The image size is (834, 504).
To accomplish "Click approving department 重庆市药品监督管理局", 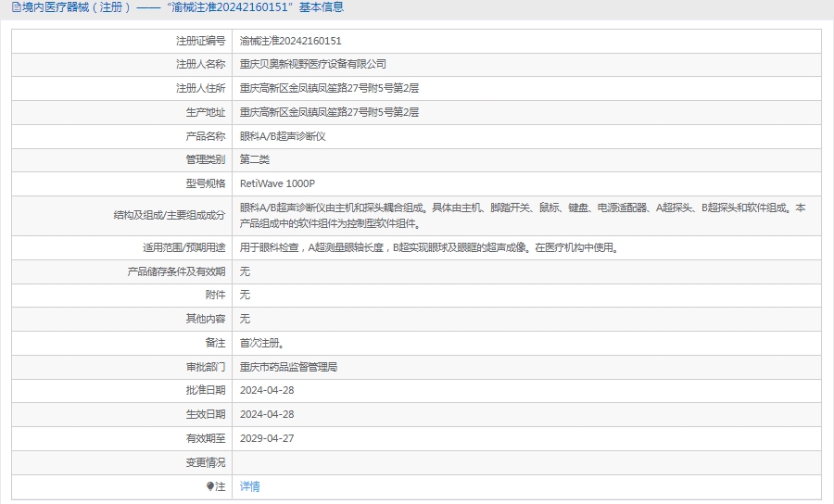I will point(288,367).
